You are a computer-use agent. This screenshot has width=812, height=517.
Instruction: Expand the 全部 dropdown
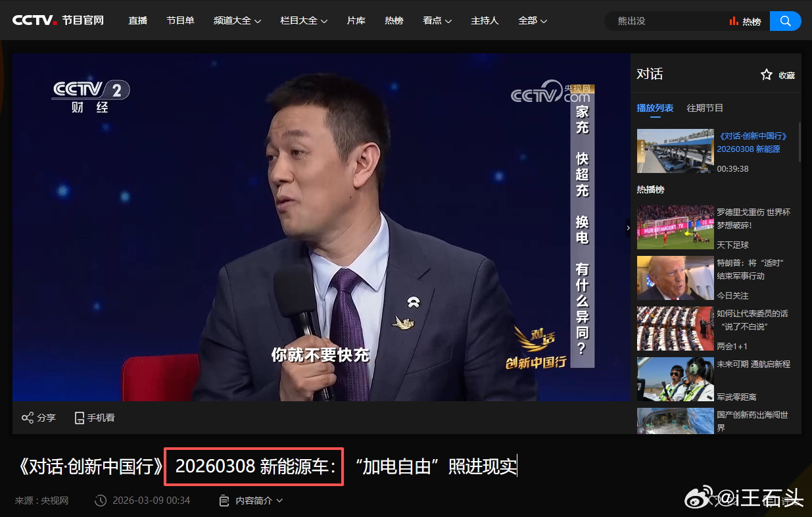(533, 20)
